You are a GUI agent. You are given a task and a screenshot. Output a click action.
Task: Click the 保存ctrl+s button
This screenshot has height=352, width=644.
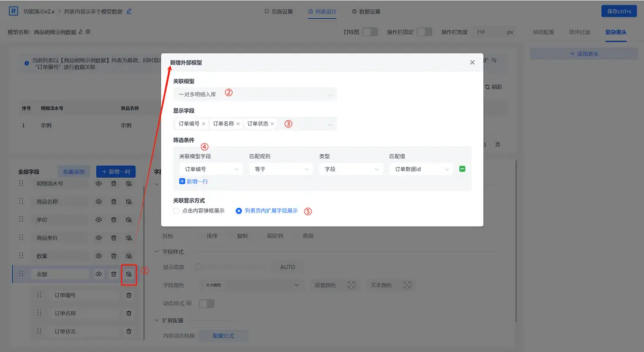pos(619,10)
